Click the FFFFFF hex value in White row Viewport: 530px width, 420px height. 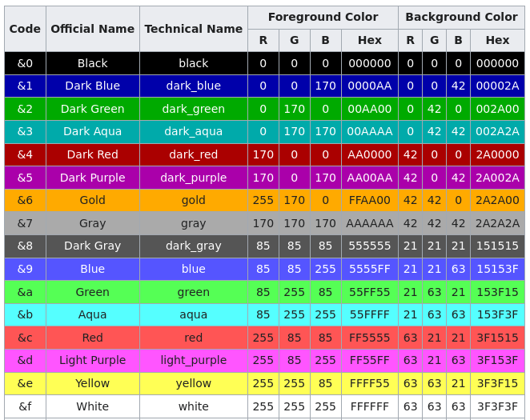pos(369,406)
